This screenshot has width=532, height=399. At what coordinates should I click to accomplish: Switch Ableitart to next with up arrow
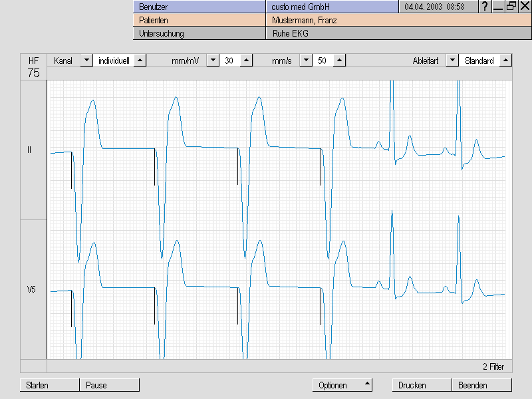(505, 61)
